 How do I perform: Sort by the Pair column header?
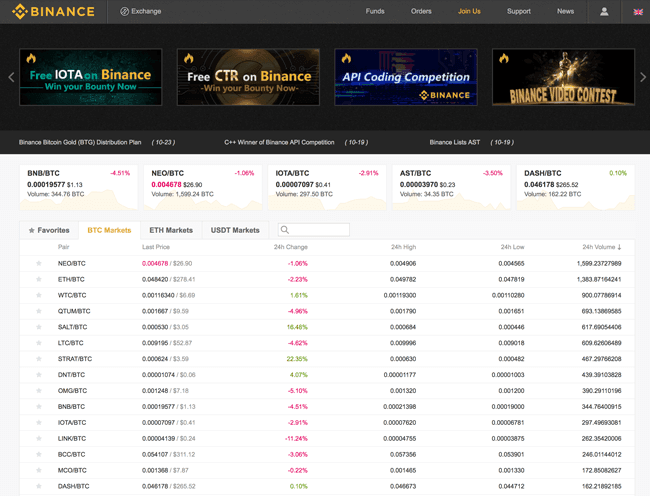pyautogui.click(x=63, y=247)
